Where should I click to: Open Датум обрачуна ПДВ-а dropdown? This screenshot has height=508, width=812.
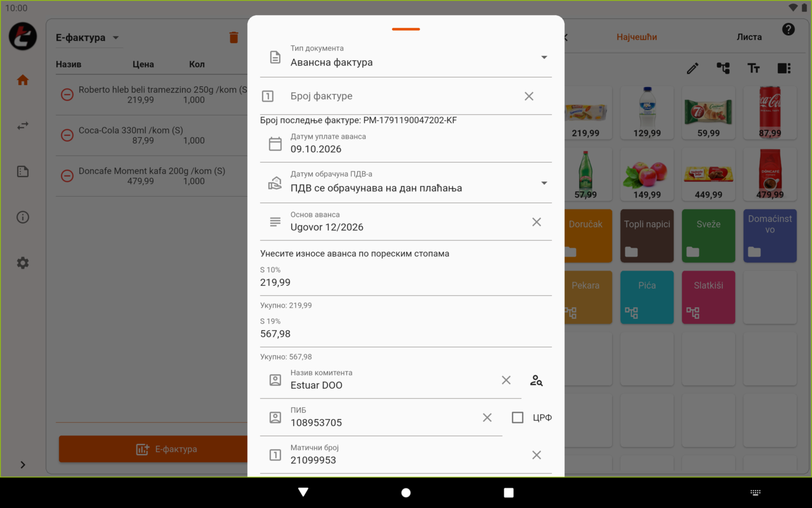coord(406,183)
